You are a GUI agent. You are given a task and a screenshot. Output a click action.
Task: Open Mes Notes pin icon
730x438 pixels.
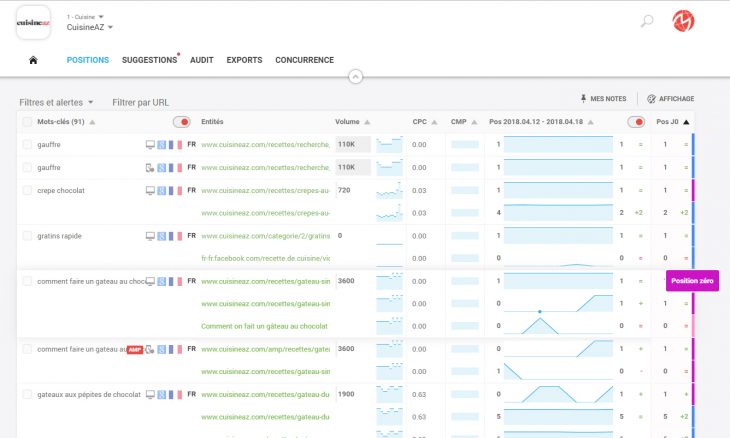(x=584, y=98)
